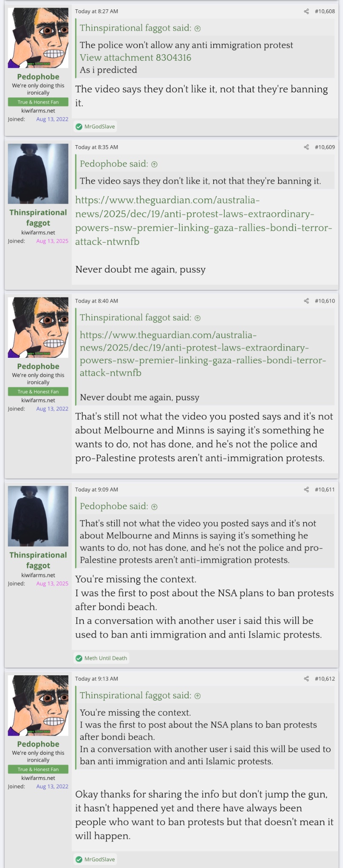343x868 pixels.
Task: Click the arrow after "Pedophobe said:" in post #10,609
Action: [x=154, y=164]
